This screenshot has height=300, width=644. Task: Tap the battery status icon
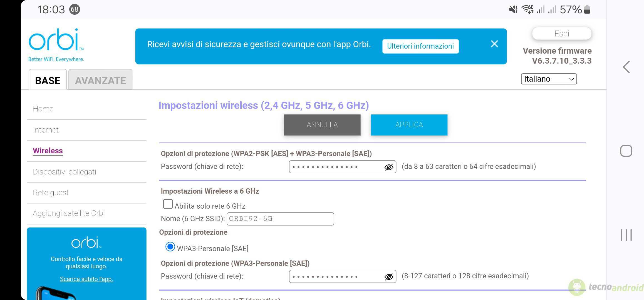(x=587, y=9)
